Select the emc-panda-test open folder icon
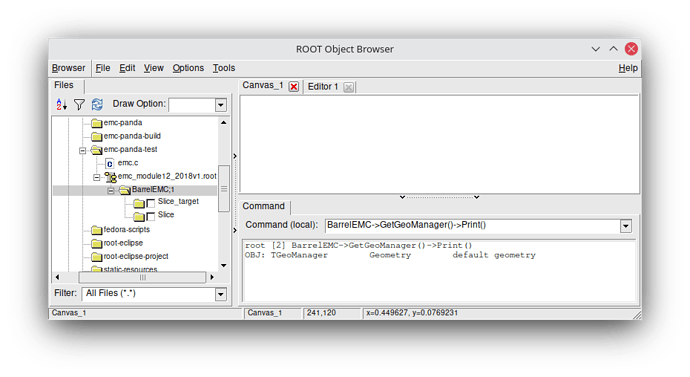This screenshot has height=377, width=690. [96, 150]
